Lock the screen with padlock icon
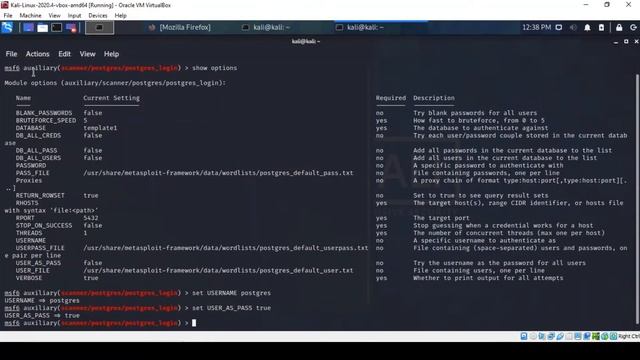The image size is (640, 360). tap(619, 27)
